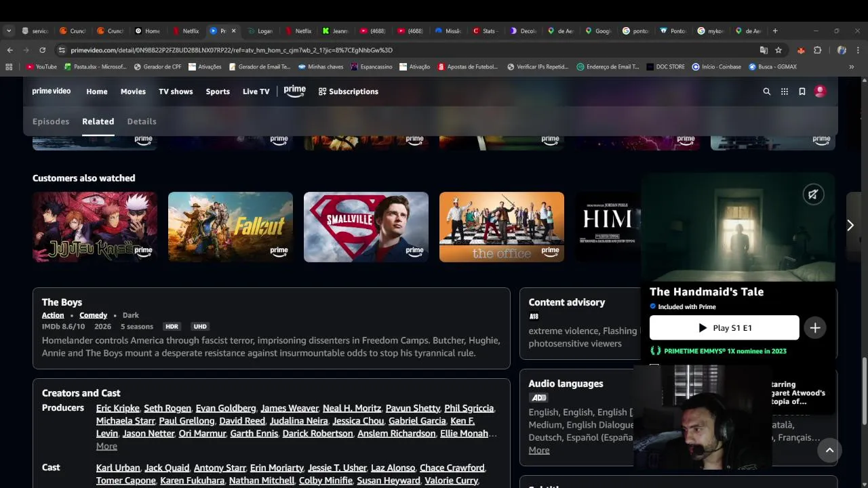This screenshot has height=488, width=868.
Task: Open the Smallville thumbnail
Action: pyautogui.click(x=366, y=227)
